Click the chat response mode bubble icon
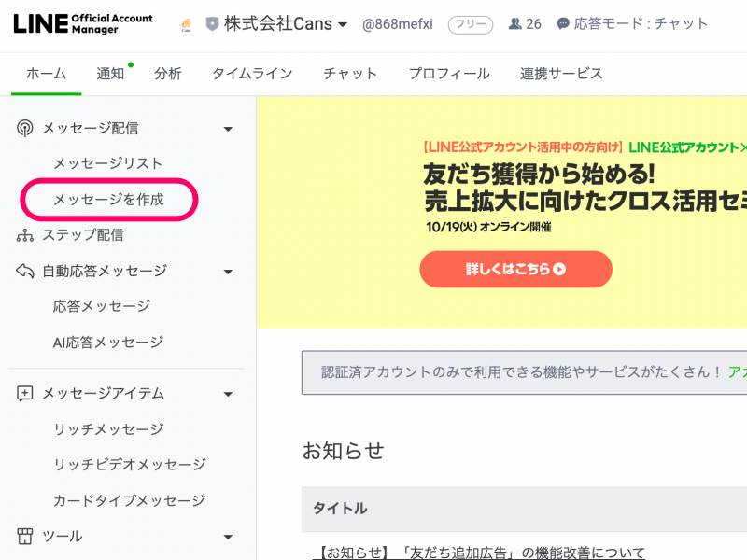 (x=563, y=24)
